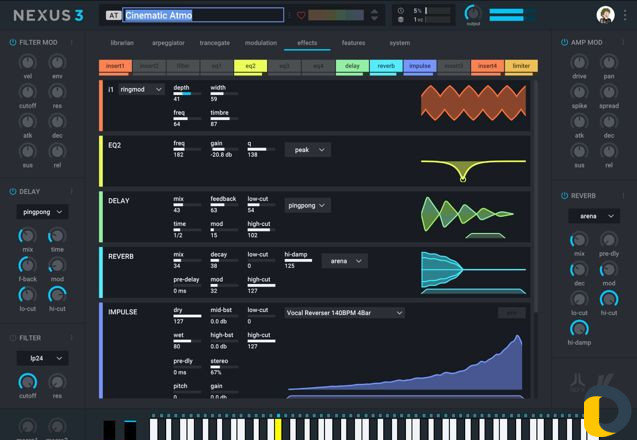
Task: Click the FILTER MOD vel knob
Action: pyautogui.click(x=28, y=62)
